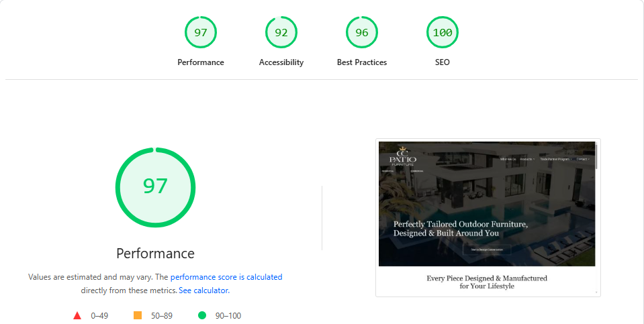Jump to the Performance category label
Screen dimensions: 644x324
pos(201,62)
